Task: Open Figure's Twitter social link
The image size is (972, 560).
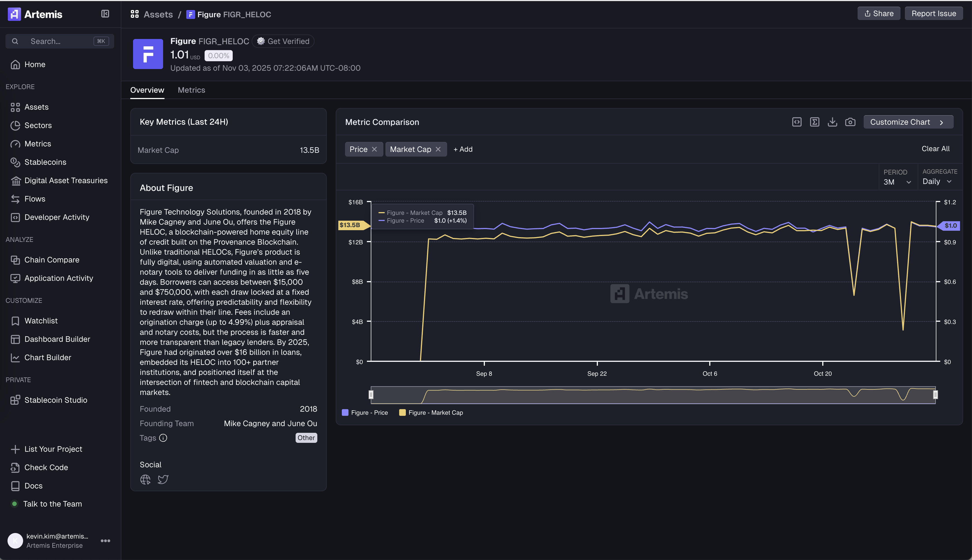Action: (x=163, y=479)
